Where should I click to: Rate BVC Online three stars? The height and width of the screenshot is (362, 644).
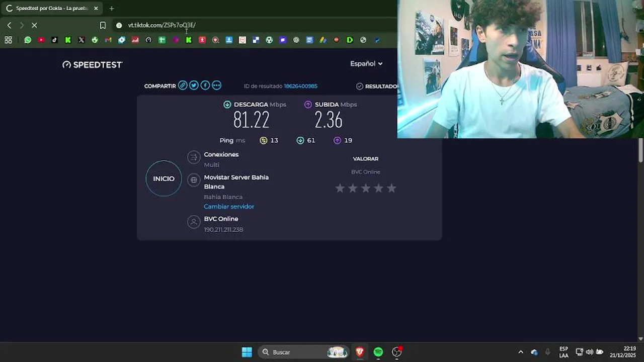pyautogui.click(x=366, y=188)
